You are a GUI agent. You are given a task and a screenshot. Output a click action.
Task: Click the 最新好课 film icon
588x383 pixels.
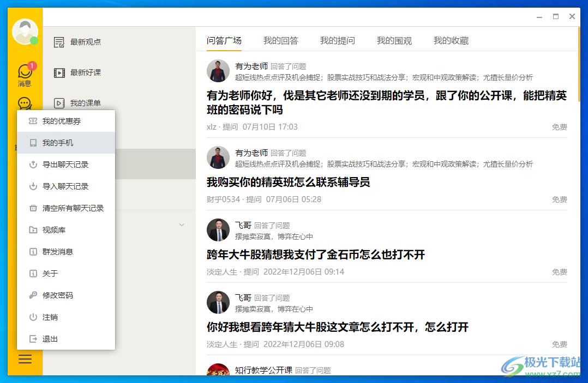coord(59,72)
